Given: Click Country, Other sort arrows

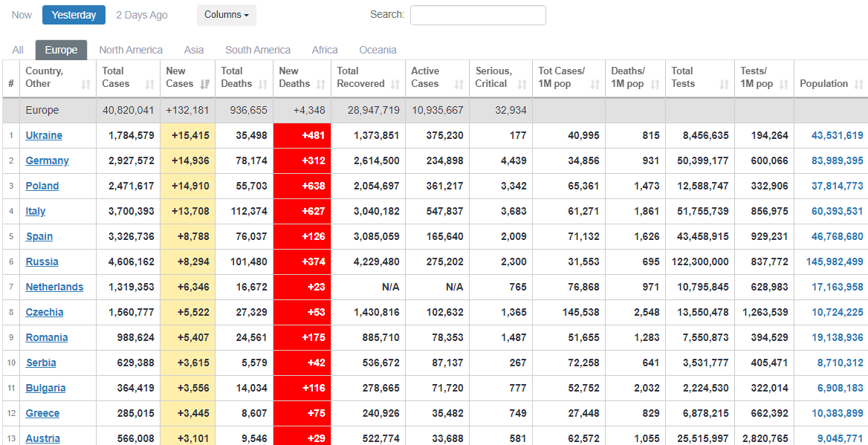Looking at the screenshot, I should [x=86, y=85].
